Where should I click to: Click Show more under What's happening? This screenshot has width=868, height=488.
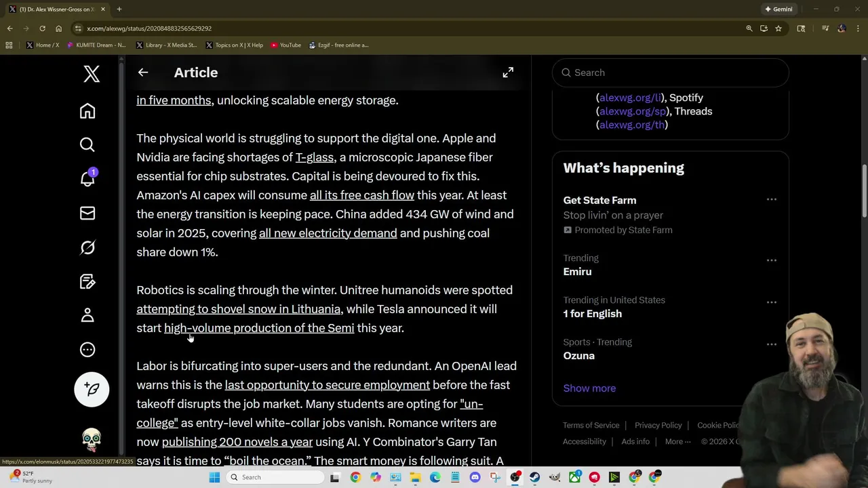tap(589, 388)
